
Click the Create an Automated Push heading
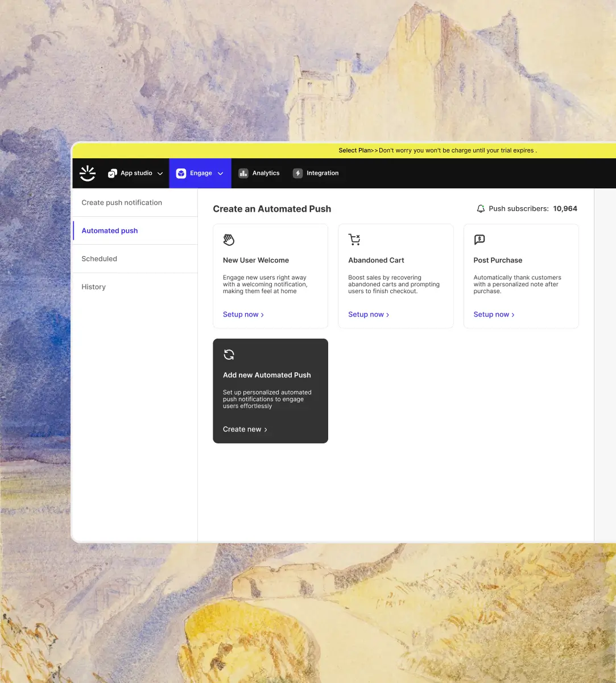272,209
